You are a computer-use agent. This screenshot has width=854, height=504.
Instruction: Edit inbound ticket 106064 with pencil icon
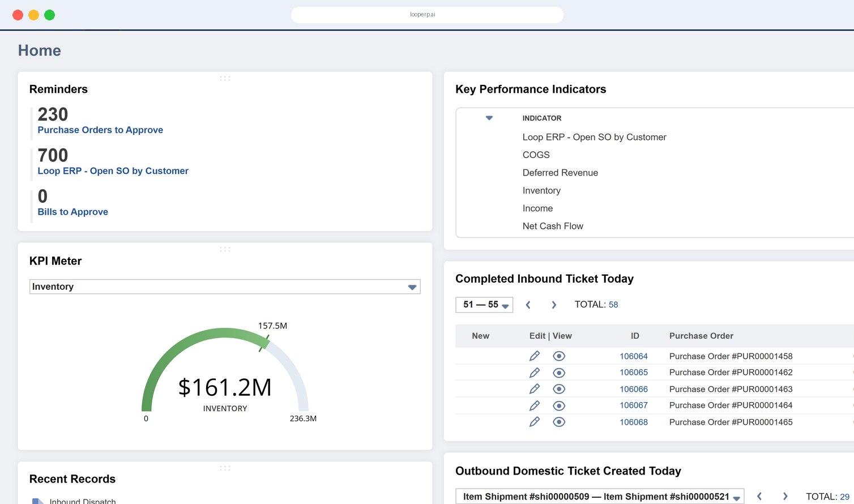pos(534,356)
